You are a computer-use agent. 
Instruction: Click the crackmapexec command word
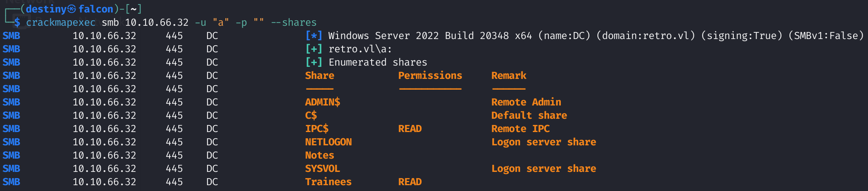click(x=61, y=22)
